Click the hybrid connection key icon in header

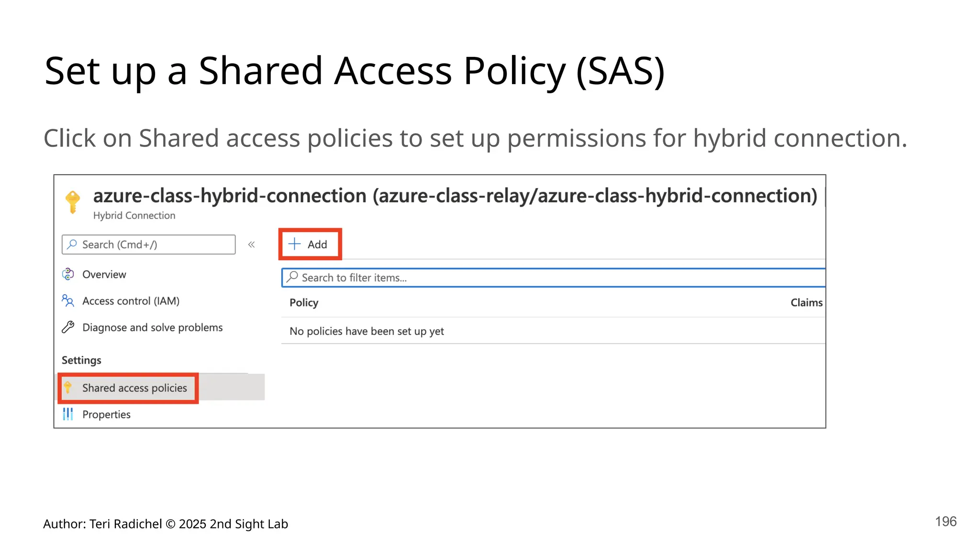73,202
